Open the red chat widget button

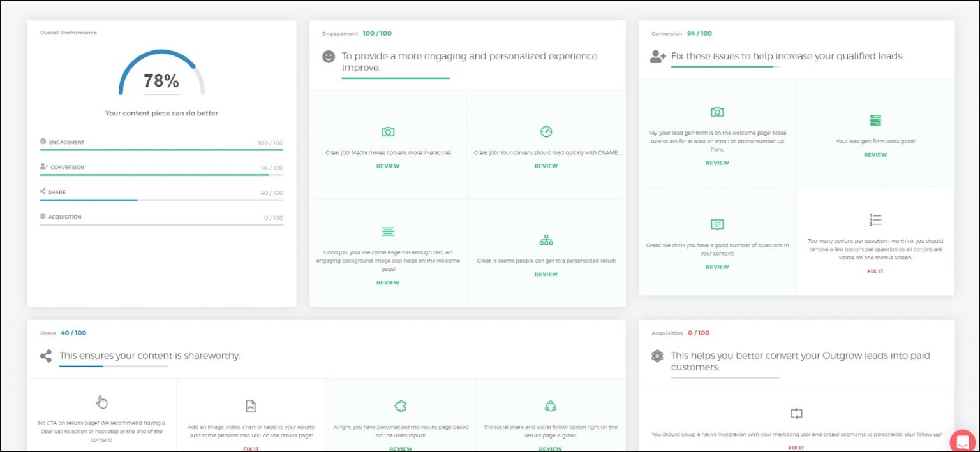pyautogui.click(x=962, y=442)
